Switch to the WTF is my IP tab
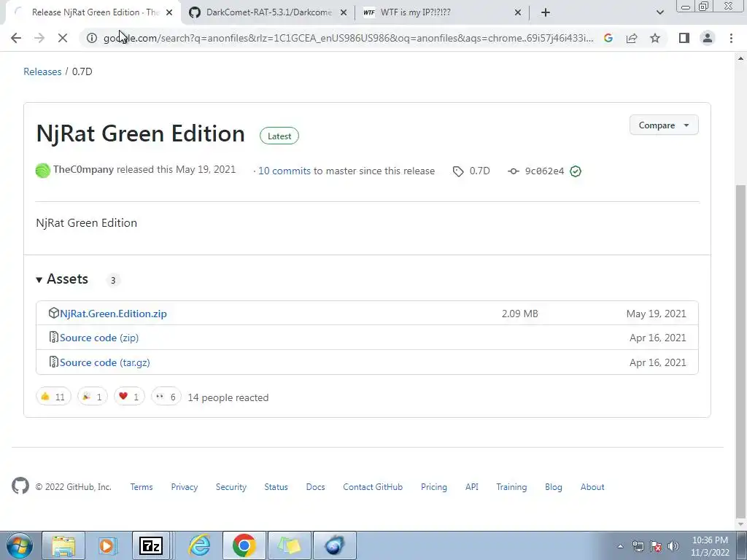Screen dimensions: 747x560 442,12
